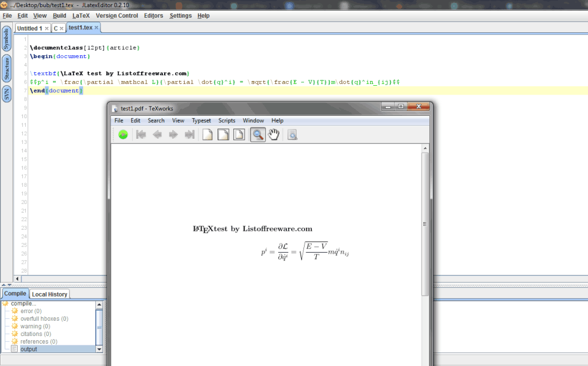Open TeXworks Help menu

click(278, 120)
